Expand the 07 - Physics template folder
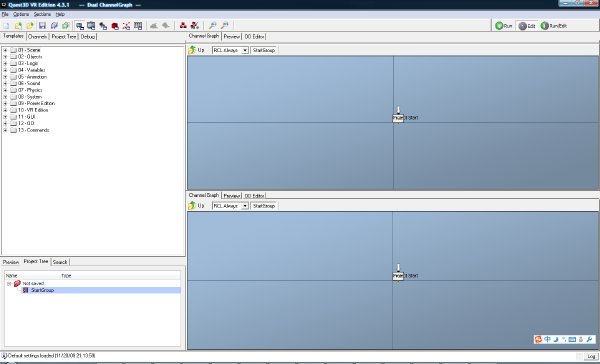 coord(5,90)
